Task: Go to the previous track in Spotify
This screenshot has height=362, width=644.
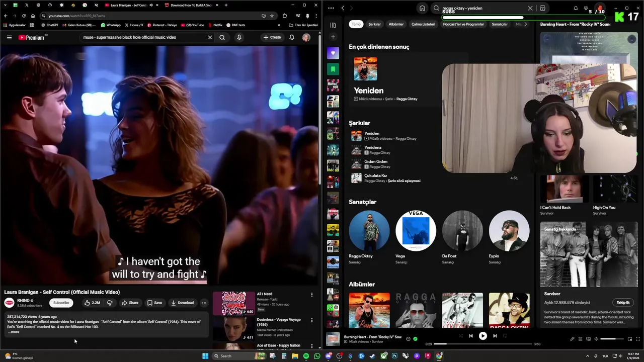Action: [470, 336]
